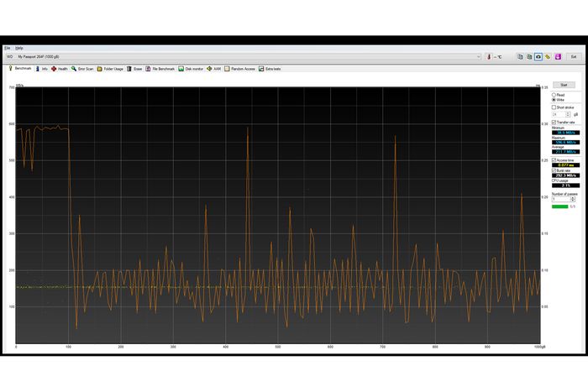Click the Exit button
588x392 pixels.
coord(574,56)
